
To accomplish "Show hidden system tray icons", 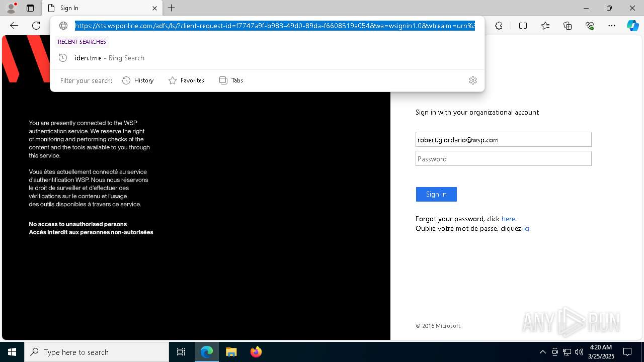I will pos(542,352).
